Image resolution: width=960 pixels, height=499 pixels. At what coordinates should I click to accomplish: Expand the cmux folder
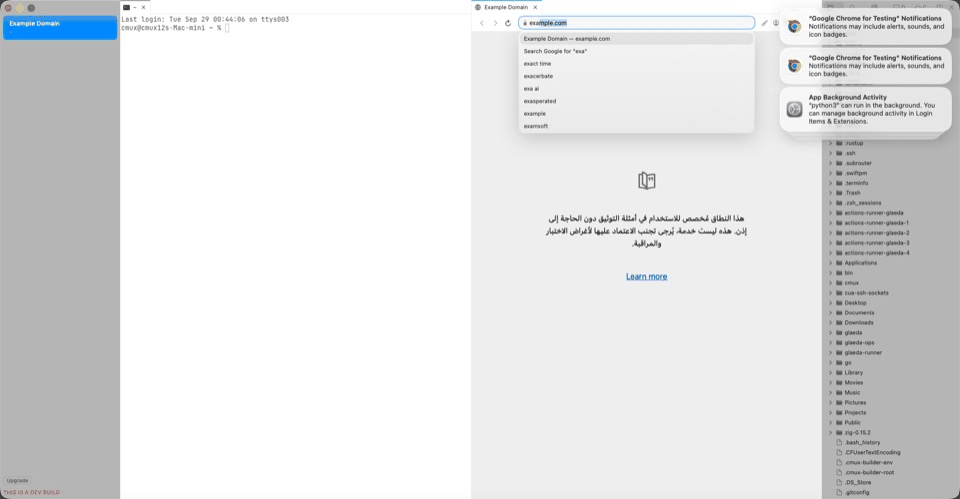click(x=831, y=283)
